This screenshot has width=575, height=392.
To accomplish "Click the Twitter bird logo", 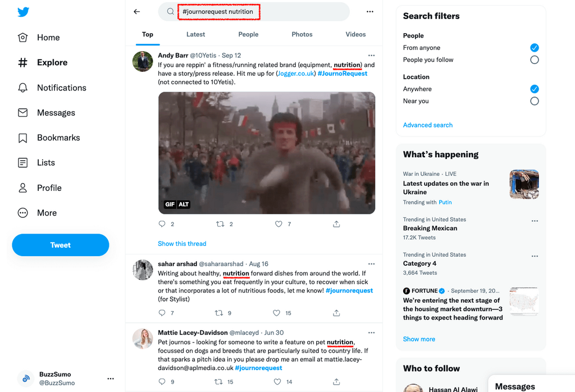I will coord(23,12).
